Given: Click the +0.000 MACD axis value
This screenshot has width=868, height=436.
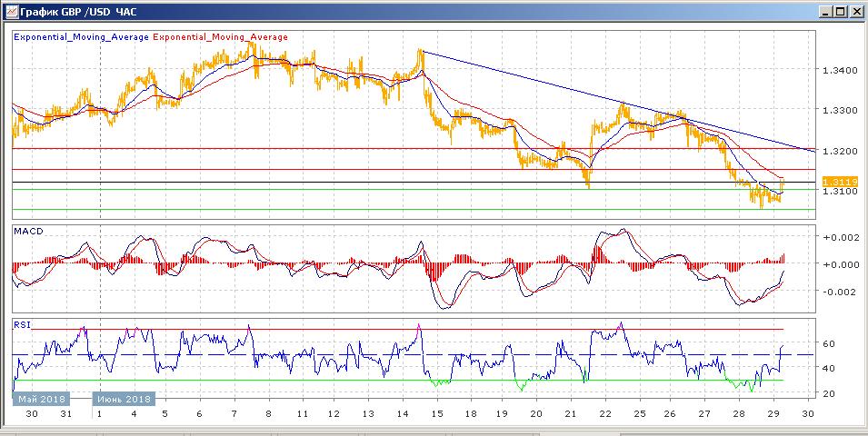Looking at the screenshot, I should [840, 264].
